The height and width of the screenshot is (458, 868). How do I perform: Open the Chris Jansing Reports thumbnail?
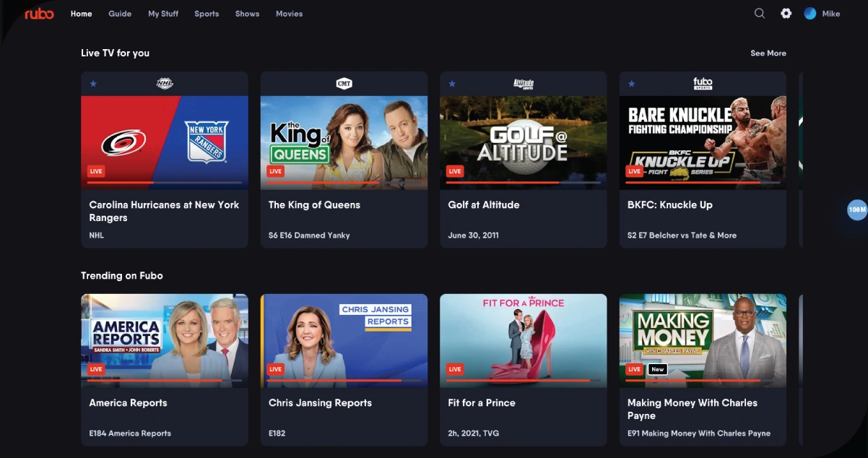344,340
